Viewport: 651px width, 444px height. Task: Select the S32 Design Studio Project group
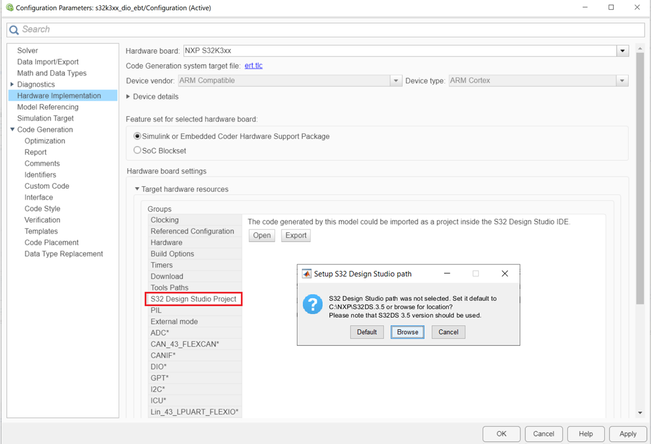tap(193, 299)
